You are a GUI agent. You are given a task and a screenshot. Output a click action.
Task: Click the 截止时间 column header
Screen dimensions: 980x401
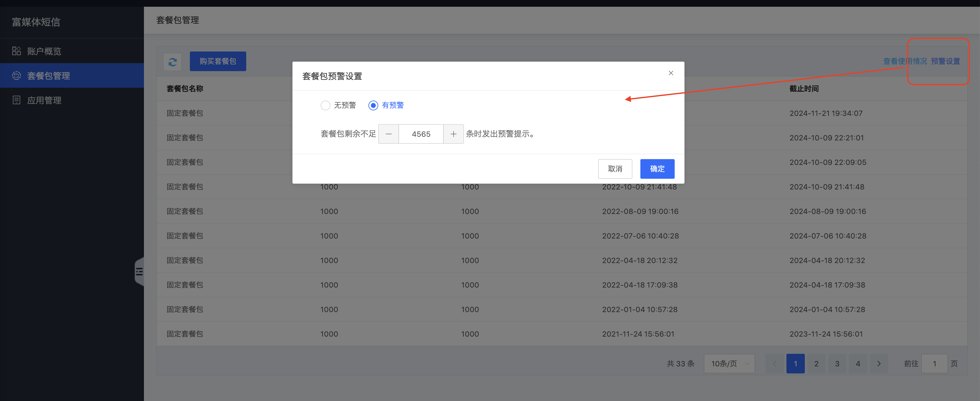click(804, 89)
